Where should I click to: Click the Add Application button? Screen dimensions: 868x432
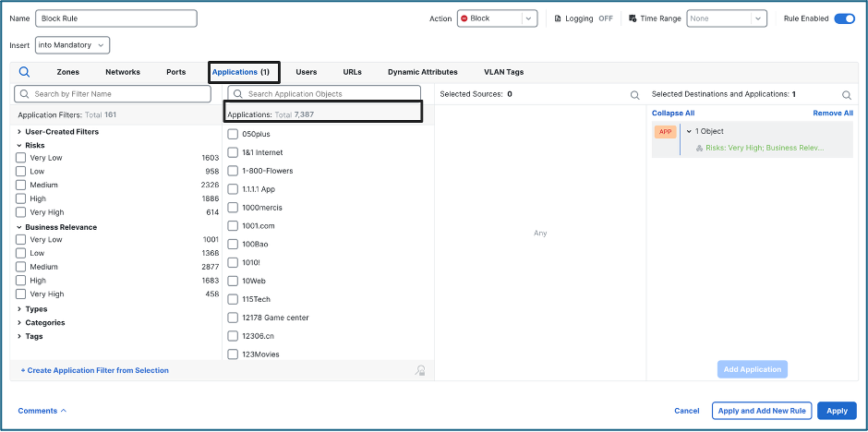[x=753, y=369]
